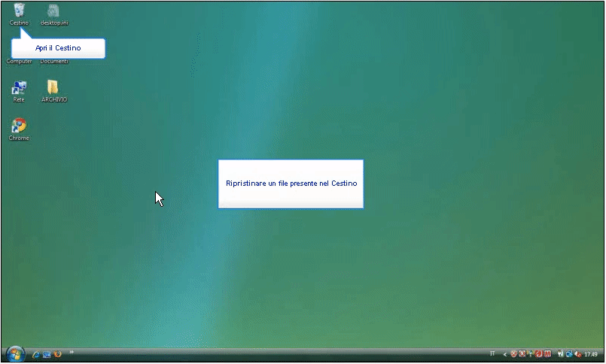Click the Computer desktop icon label
The width and height of the screenshot is (606, 364).
coord(20,62)
